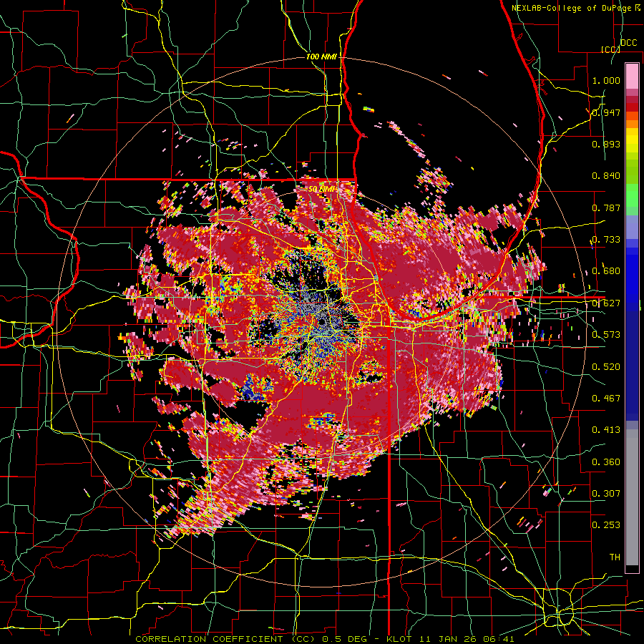
Task: Click the 0.893 scale value
Action: click(x=606, y=144)
